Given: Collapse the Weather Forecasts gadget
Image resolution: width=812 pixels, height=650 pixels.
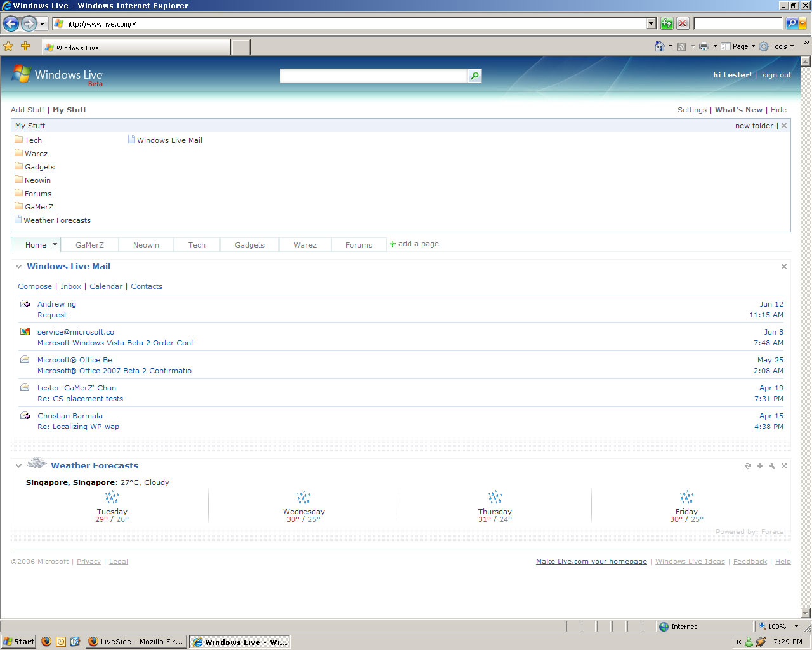Looking at the screenshot, I should coord(18,466).
